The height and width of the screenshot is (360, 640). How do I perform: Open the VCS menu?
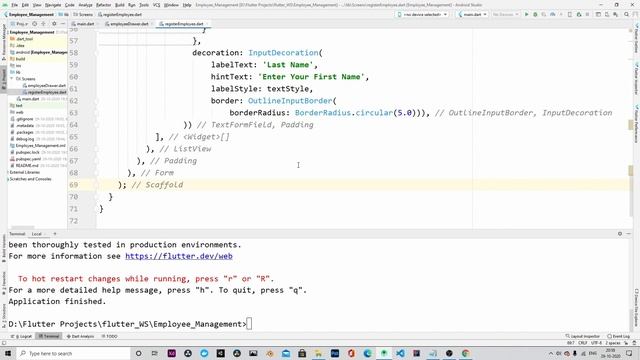(156, 5)
